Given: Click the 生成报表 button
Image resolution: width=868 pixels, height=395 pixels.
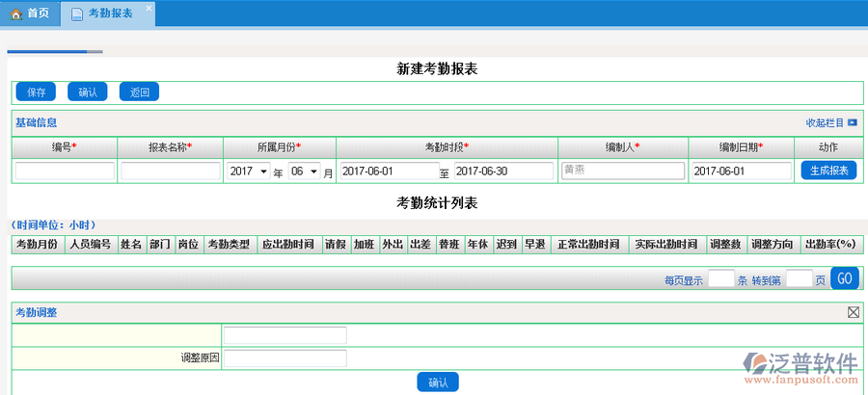Looking at the screenshot, I should (x=828, y=171).
